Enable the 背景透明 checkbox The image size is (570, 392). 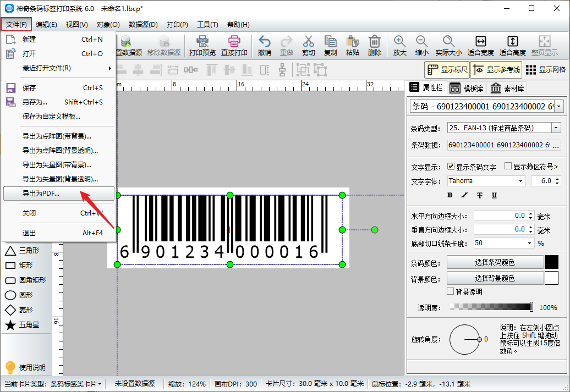(x=451, y=291)
